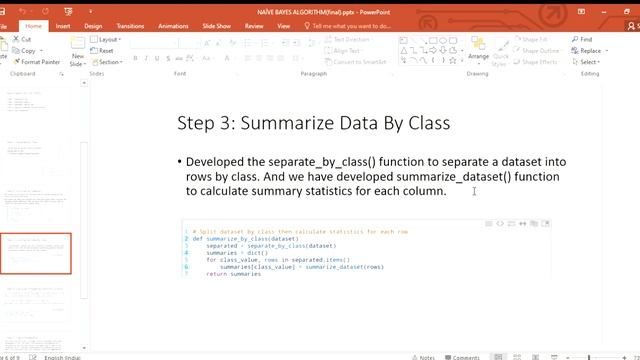Viewport: 640px width, 360px height.
Task: Toggle Strikethrough formatting
Action: [179, 59]
